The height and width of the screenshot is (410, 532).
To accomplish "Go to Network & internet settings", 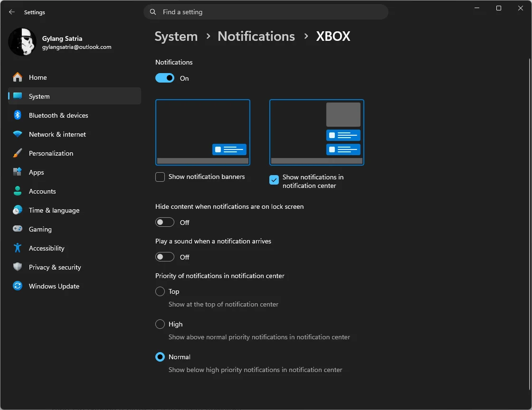I will [x=75, y=134].
